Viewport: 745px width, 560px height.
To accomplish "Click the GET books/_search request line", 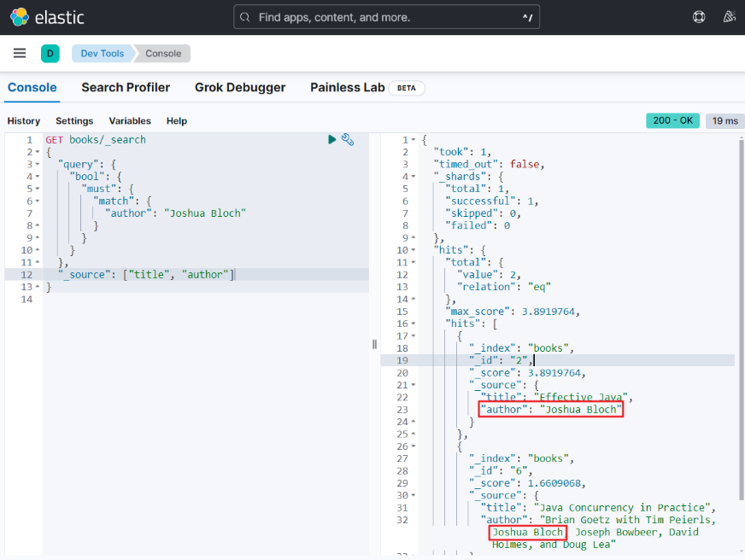I will pyautogui.click(x=96, y=140).
